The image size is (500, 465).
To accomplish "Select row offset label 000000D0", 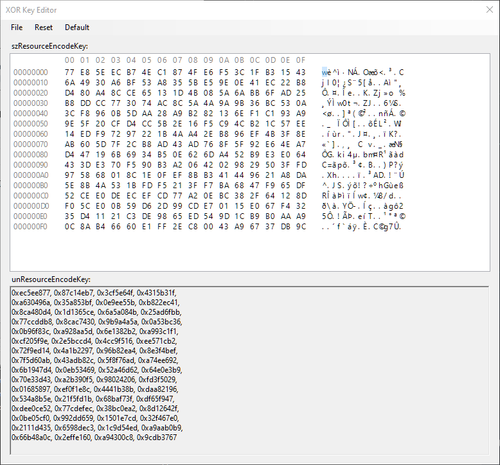I will [x=31, y=206].
